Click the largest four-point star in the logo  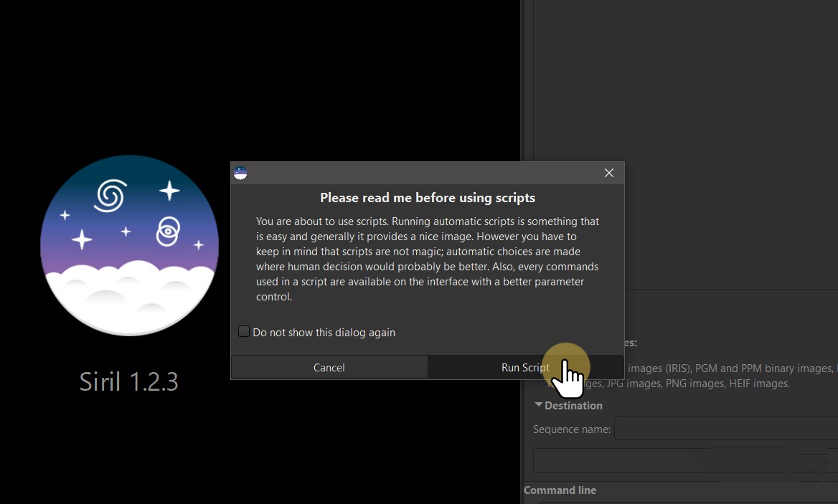(x=169, y=191)
